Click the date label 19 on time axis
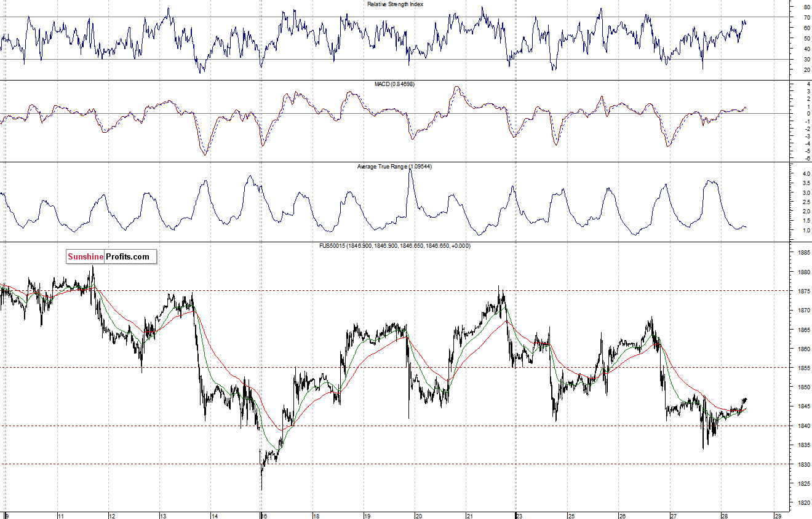The image size is (812, 519). point(367,515)
